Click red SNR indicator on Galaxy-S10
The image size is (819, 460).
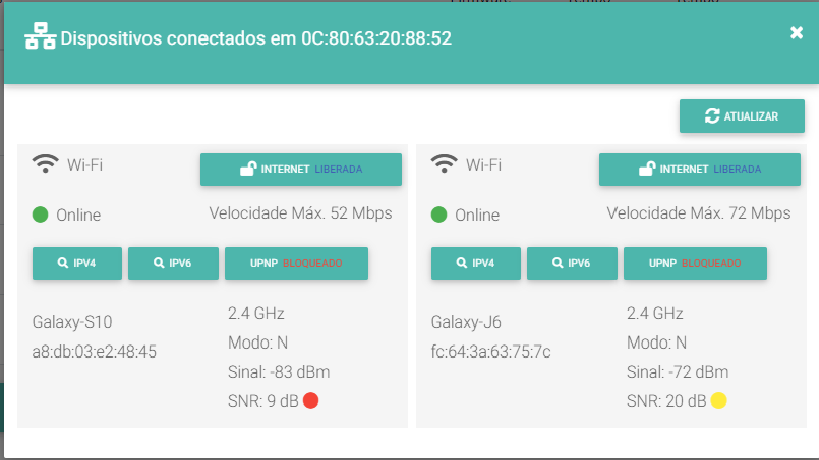310,400
